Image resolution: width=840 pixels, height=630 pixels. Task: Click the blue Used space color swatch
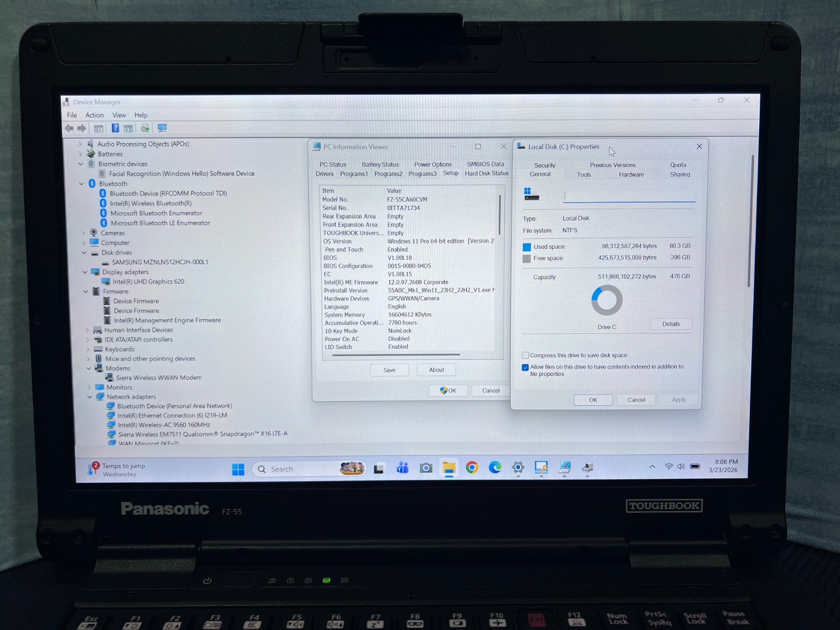click(x=527, y=247)
